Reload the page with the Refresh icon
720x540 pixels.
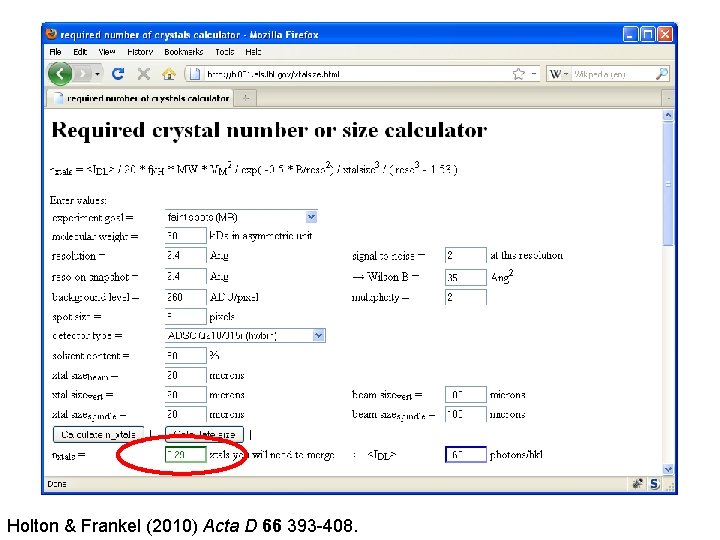click(118, 73)
